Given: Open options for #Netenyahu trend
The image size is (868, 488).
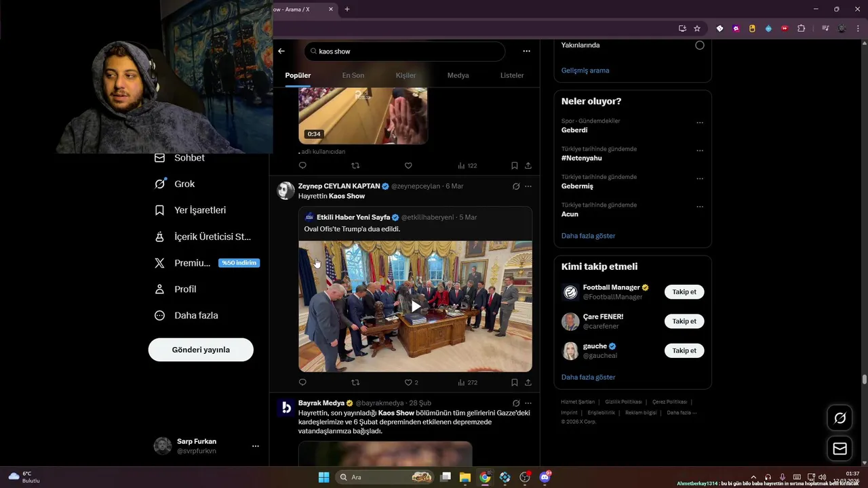Looking at the screenshot, I should coord(700,150).
